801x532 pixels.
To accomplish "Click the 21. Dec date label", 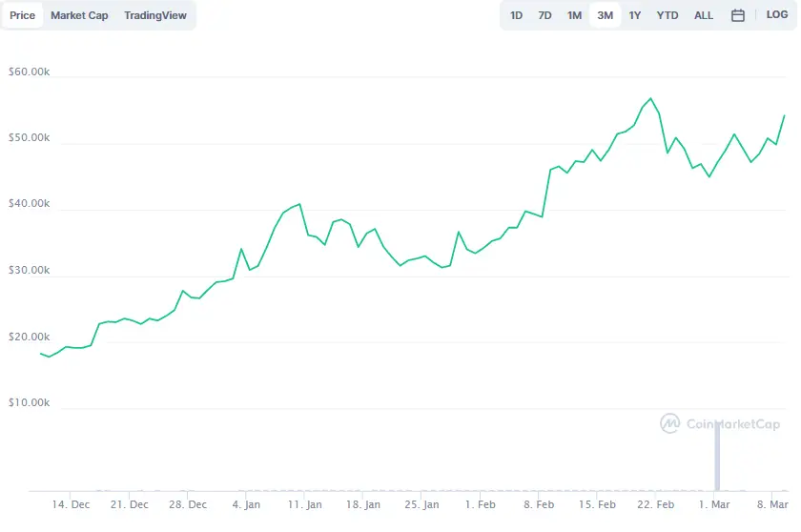I will point(130,504).
